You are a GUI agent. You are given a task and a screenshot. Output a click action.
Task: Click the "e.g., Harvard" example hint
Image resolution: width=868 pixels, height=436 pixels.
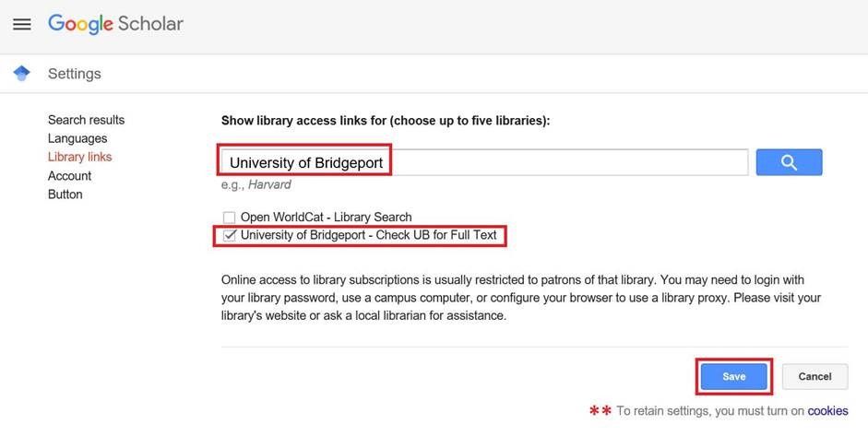click(256, 184)
